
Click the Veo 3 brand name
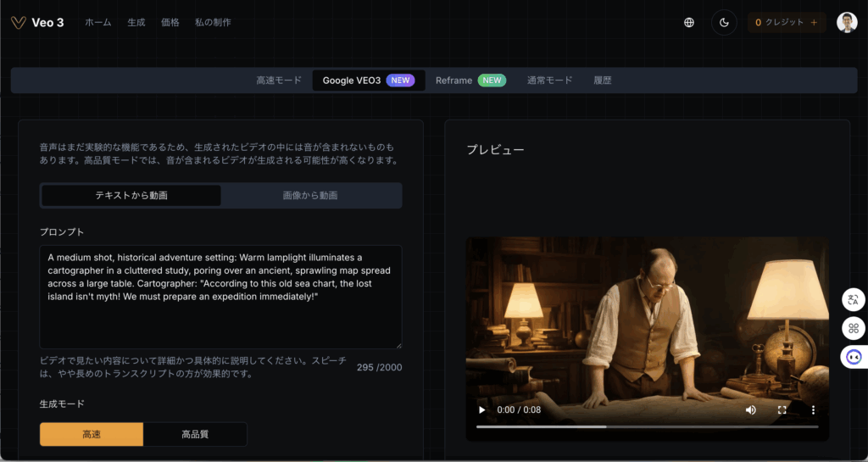pyautogui.click(x=47, y=23)
